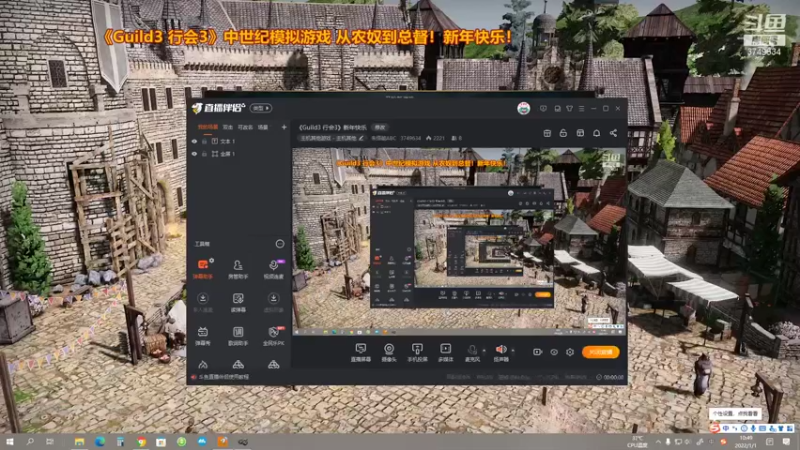Image resolution: width=800 pixels, height=450 pixels.
Task: Open the 直播伴侣使用教程 tutorial link
Action: (x=223, y=377)
